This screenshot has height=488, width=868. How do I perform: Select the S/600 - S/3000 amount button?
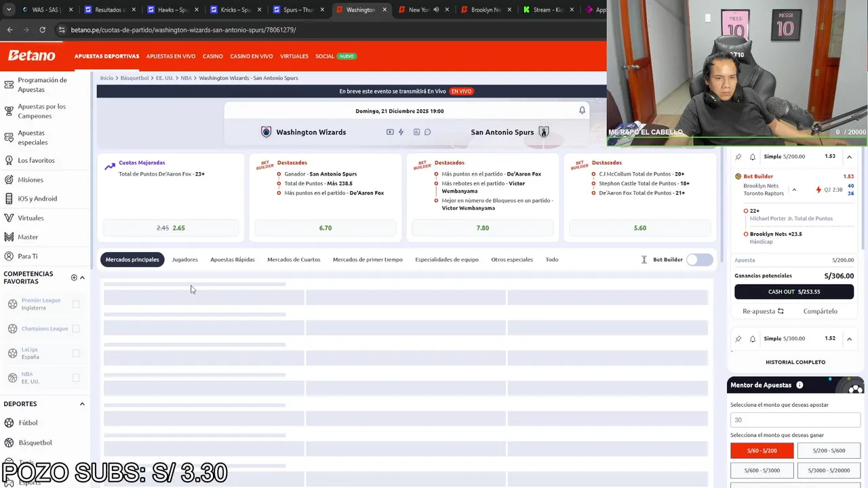click(762, 470)
